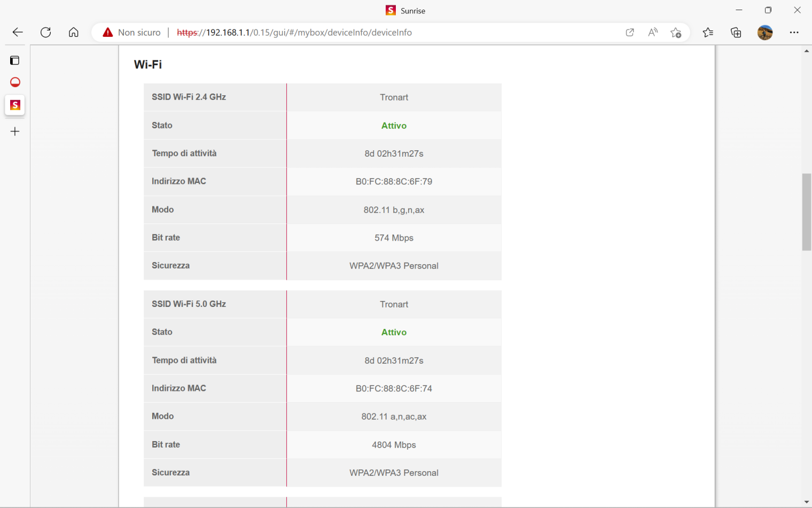The image size is (812, 508).
Task: Open page in external app icon
Action: tap(630, 33)
